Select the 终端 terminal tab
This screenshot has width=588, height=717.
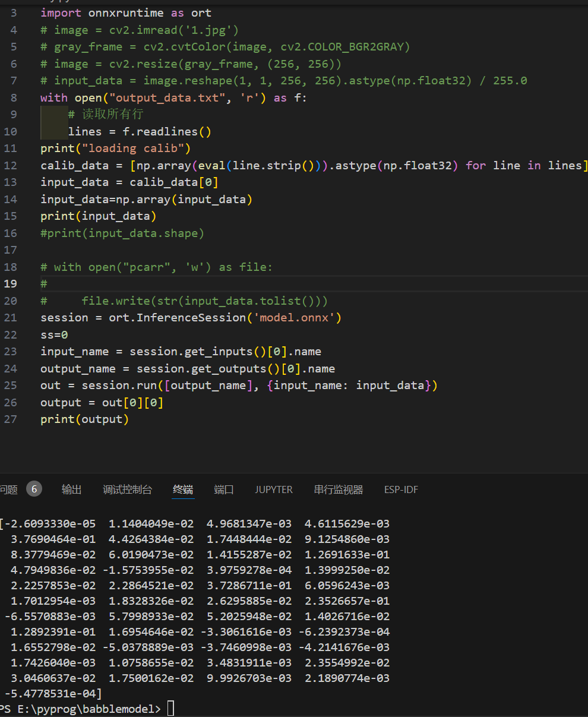(183, 489)
